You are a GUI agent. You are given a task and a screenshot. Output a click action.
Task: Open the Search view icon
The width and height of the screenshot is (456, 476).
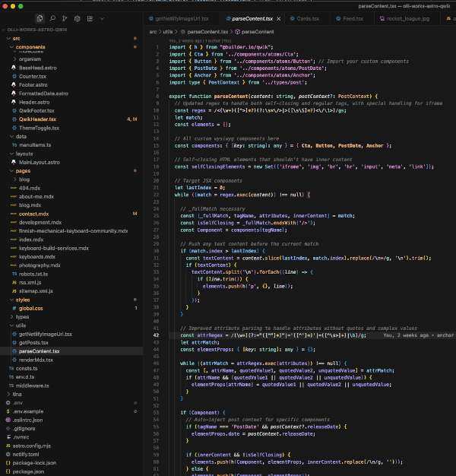pos(52,18)
